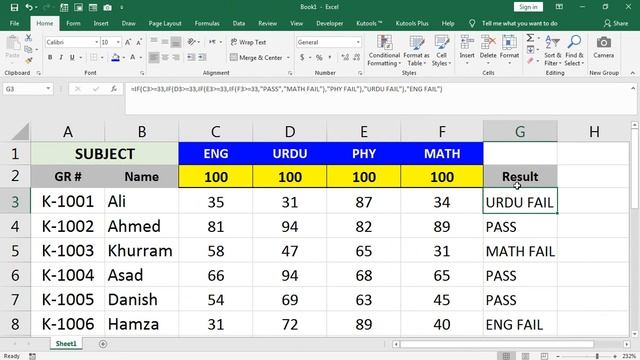The width and height of the screenshot is (640, 360).
Task: Open Find & Select menu
Action: (574, 51)
